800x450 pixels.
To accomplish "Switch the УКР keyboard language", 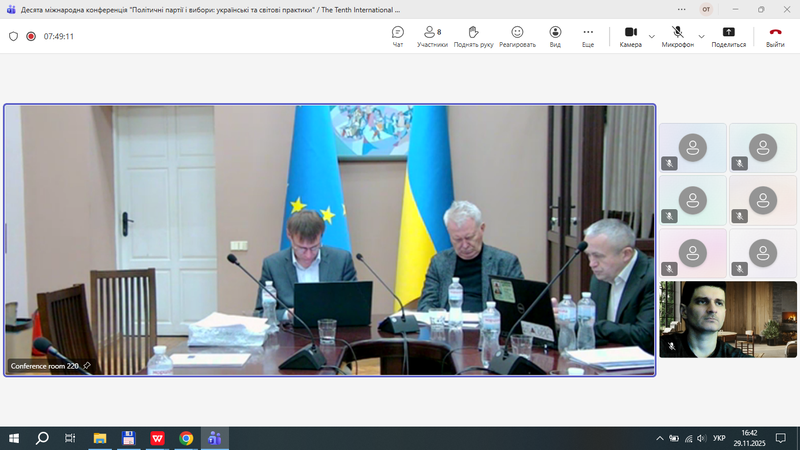I will 718,438.
